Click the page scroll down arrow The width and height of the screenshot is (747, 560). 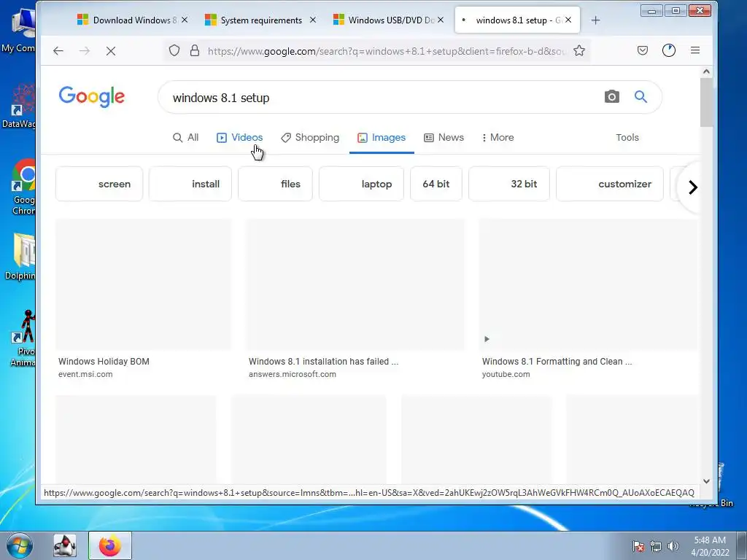coord(706,481)
